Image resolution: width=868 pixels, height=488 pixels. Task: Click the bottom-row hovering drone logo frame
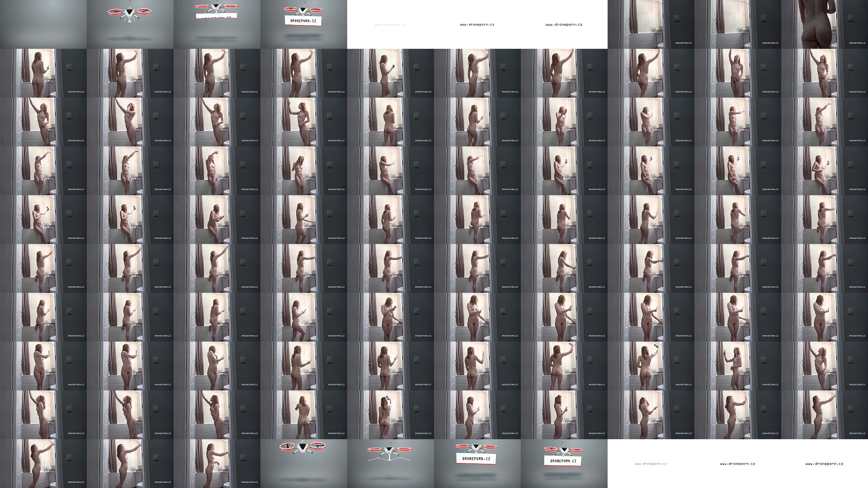pyautogui.click(x=304, y=463)
